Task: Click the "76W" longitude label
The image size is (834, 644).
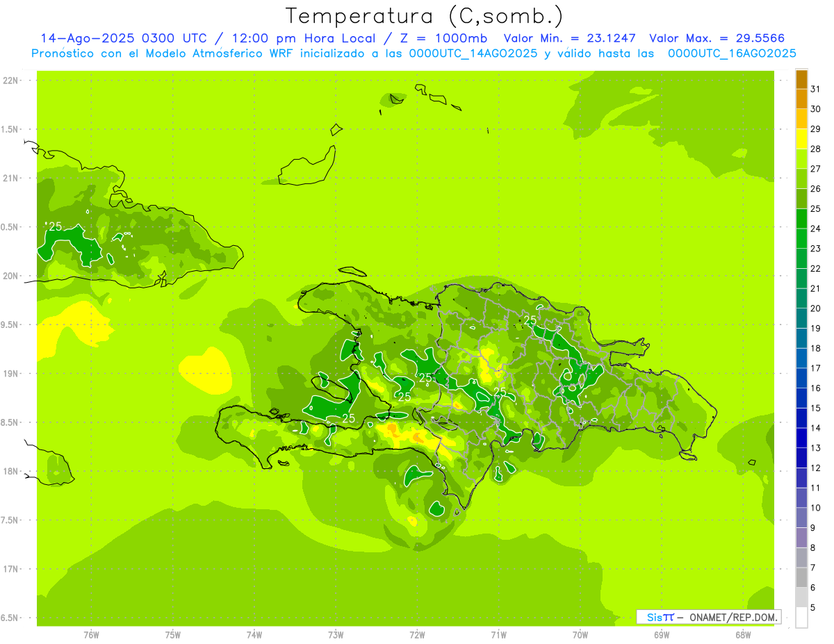Action: [x=91, y=634]
